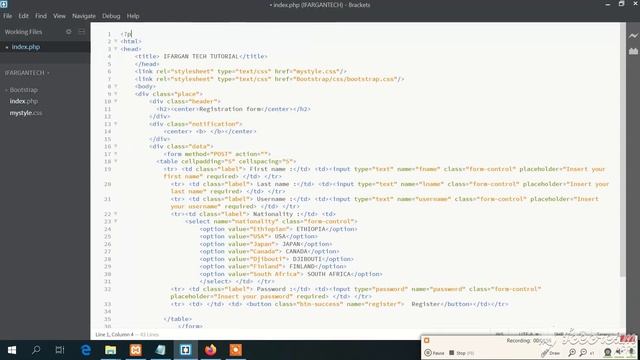Open Task View from the taskbar

(60, 350)
